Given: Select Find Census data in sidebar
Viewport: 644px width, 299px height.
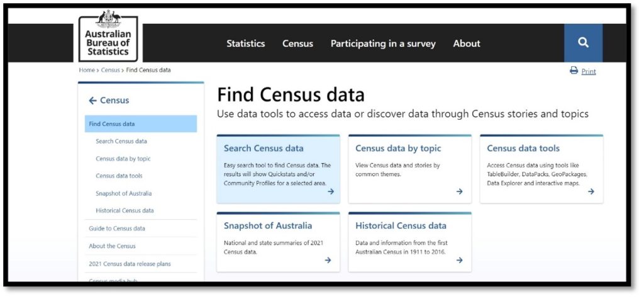Looking at the screenshot, I should pos(112,124).
